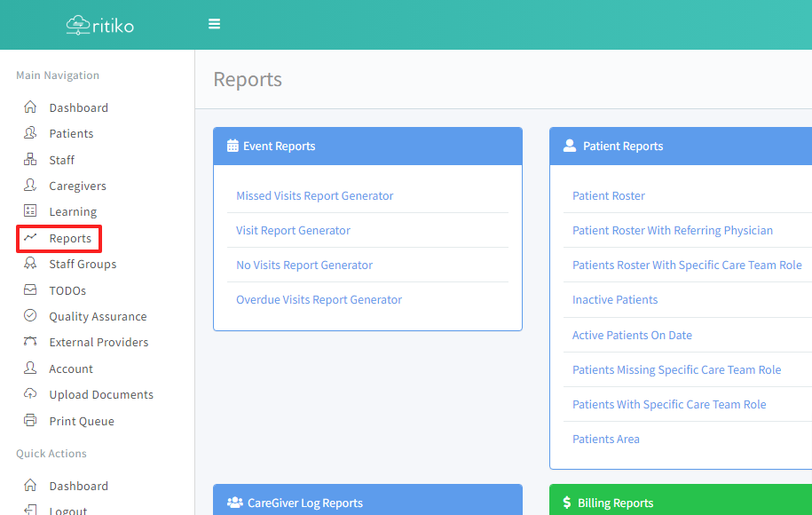Open the Account menu item
This screenshot has height=515, width=812.
(71, 368)
